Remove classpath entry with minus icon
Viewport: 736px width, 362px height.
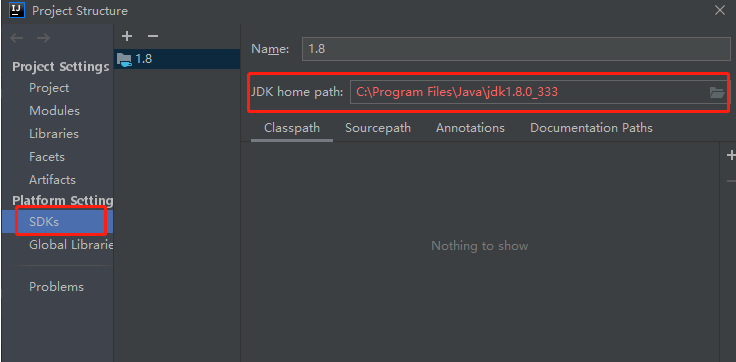pos(731,181)
